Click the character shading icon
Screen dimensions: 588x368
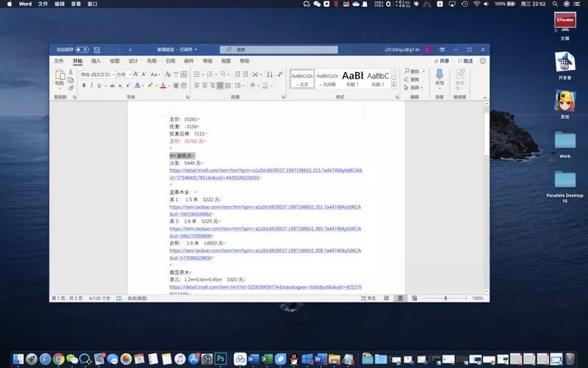coord(176,85)
